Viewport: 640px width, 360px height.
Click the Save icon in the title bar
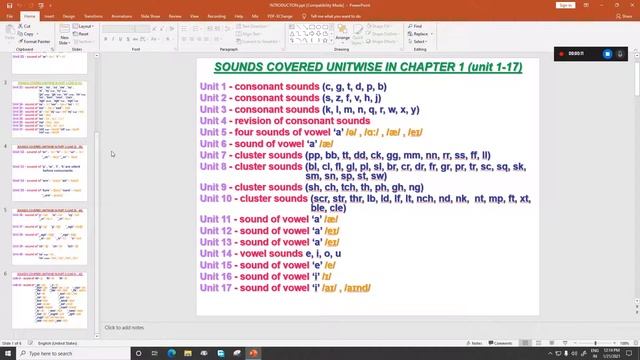coord(9,6)
